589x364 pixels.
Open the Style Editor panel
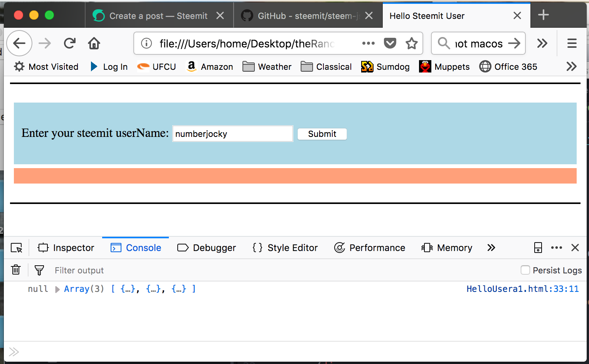pos(285,248)
